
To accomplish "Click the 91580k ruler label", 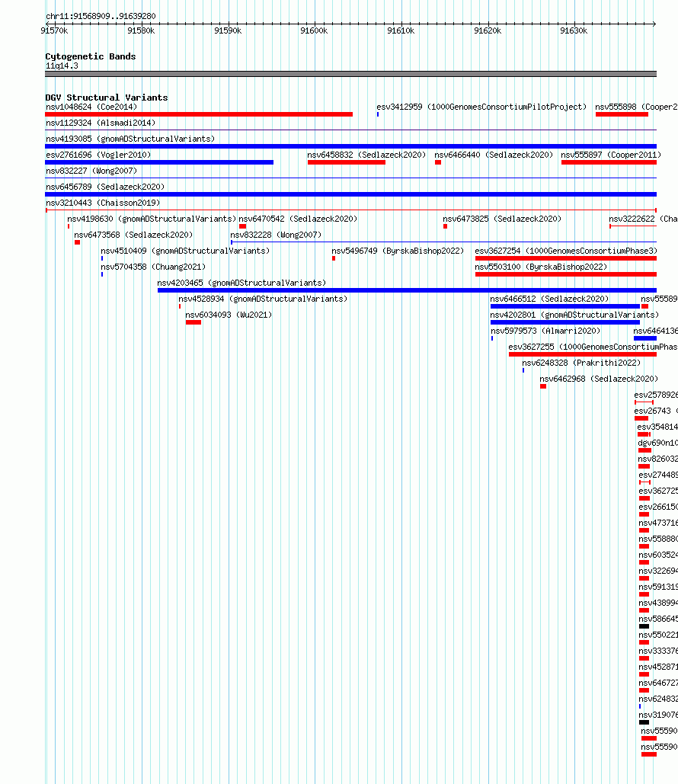I will (x=141, y=31).
